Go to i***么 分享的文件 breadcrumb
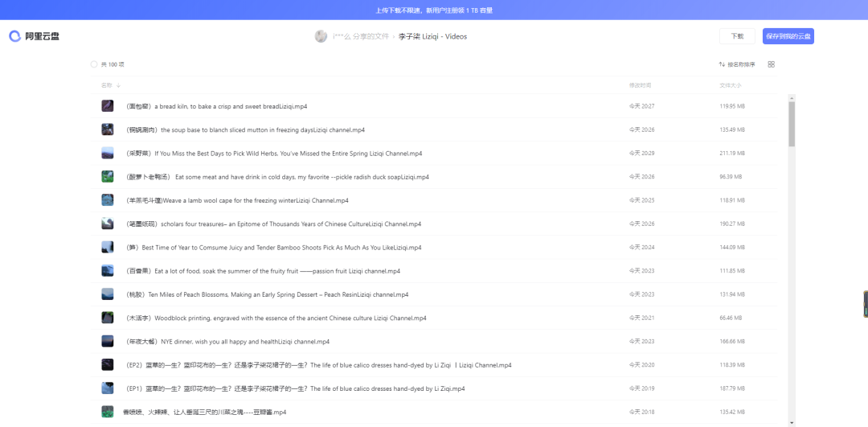The image size is (868, 427). (361, 36)
